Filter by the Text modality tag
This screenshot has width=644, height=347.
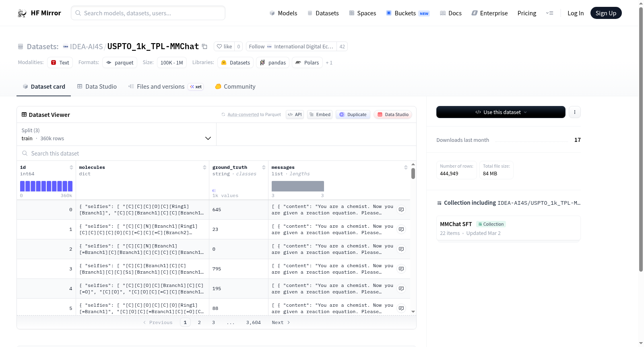(x=60, y=62)
